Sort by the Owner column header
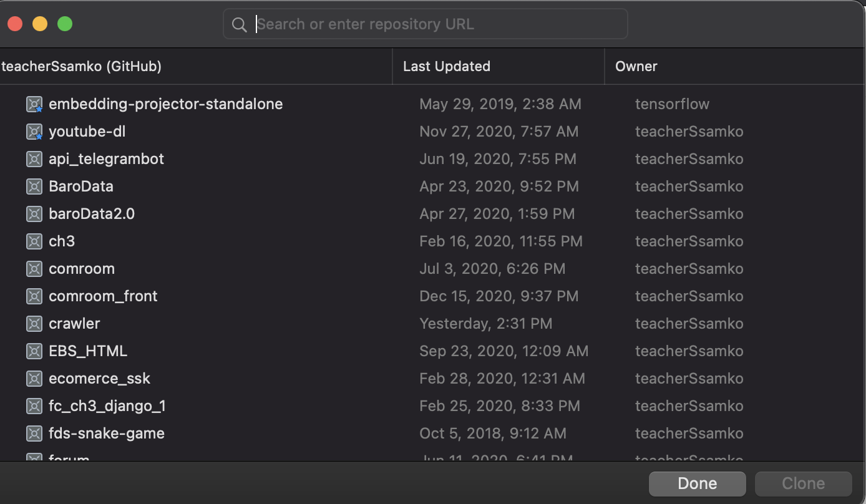The width and height of the screenshot is (866, 504). (x=735, y=66)
